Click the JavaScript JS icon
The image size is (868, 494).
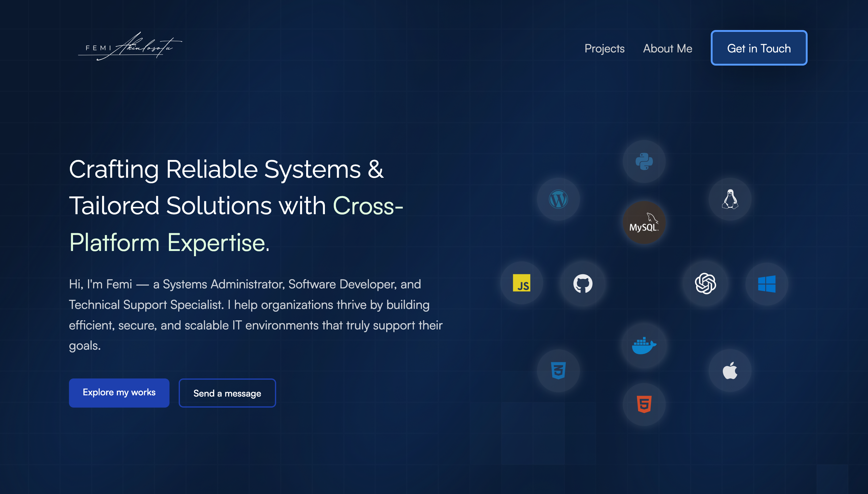[x=522, y=283]
